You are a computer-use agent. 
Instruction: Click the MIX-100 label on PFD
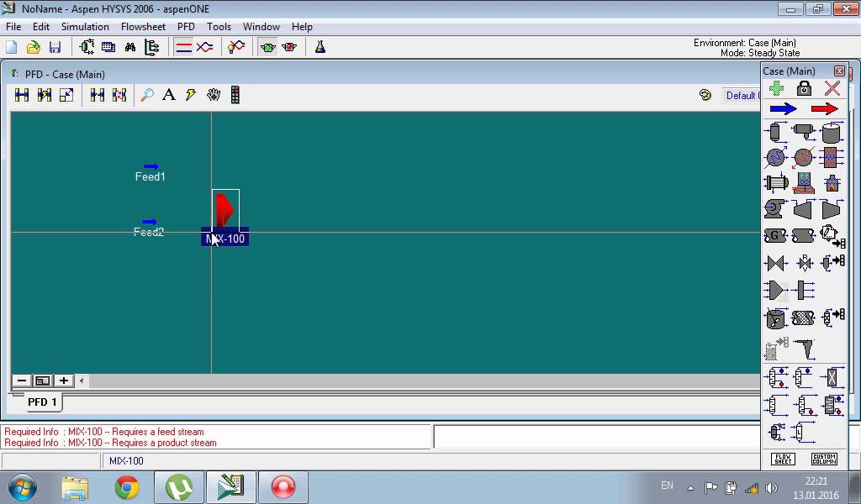pos(225,239)
